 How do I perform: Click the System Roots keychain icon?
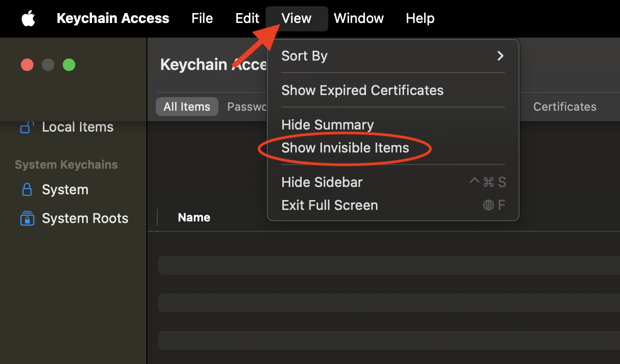point(27,218)
